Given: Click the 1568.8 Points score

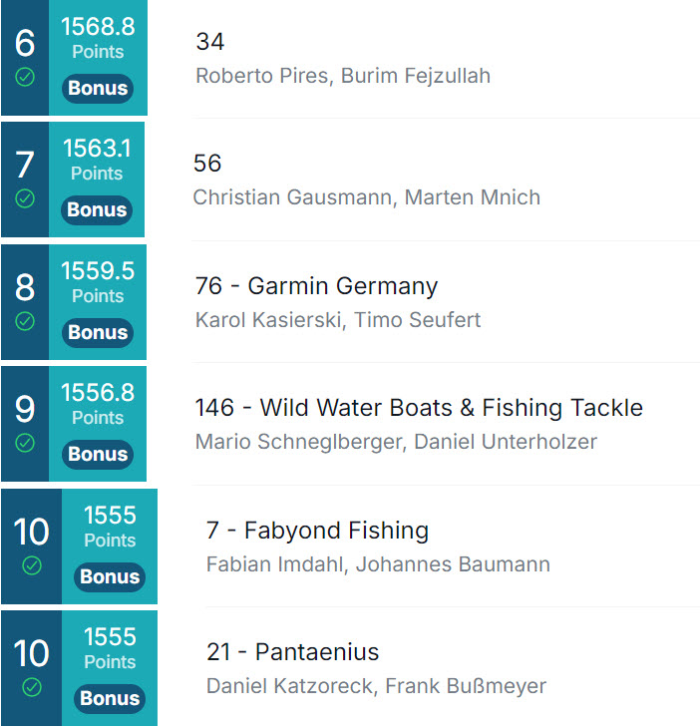Looking at the screenshot, I should (x=98, y=38).
